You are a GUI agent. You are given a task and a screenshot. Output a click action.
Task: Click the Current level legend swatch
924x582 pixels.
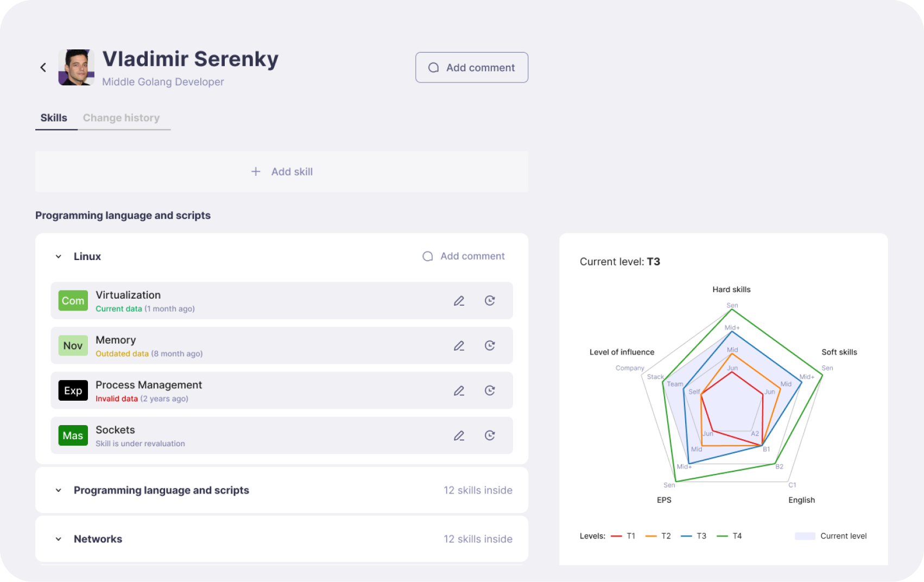click(x=805, y=536)
